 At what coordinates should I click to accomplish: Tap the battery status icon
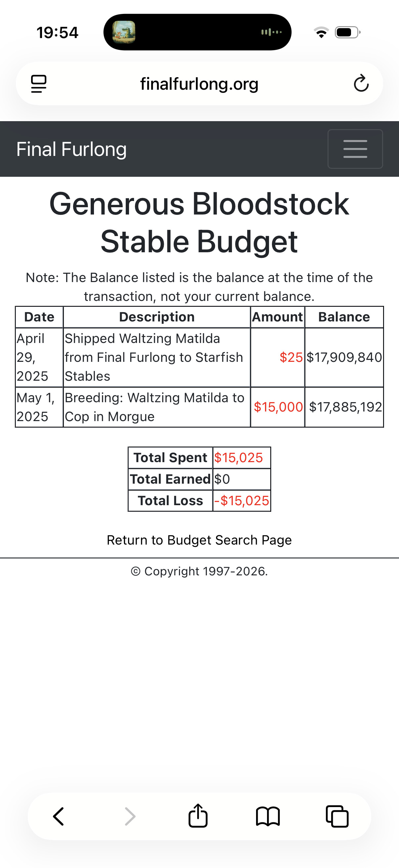347,32
